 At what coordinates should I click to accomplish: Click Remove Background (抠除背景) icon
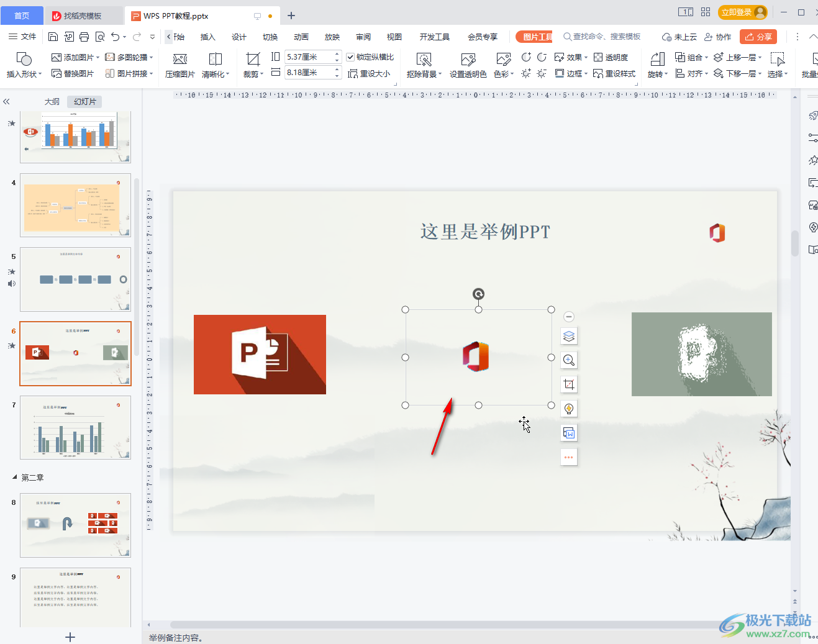[424, 60]
